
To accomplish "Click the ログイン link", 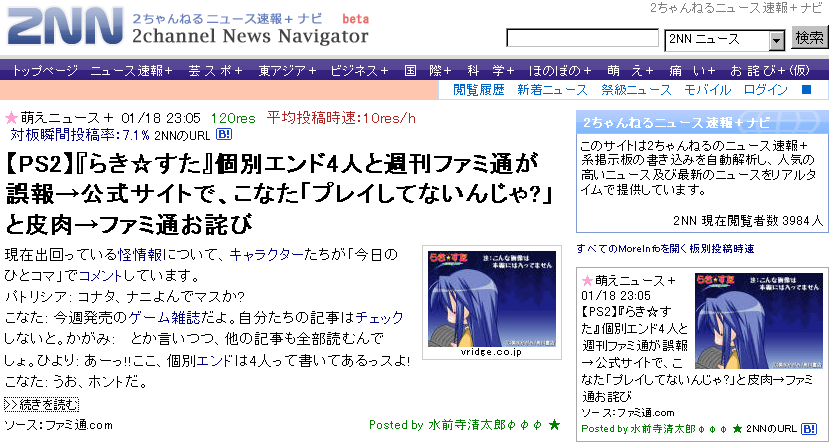I will tap(766, 90).
